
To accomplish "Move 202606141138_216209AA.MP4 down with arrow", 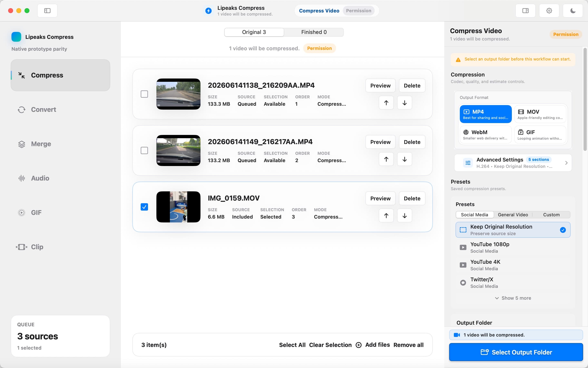I will coord(404,103).
